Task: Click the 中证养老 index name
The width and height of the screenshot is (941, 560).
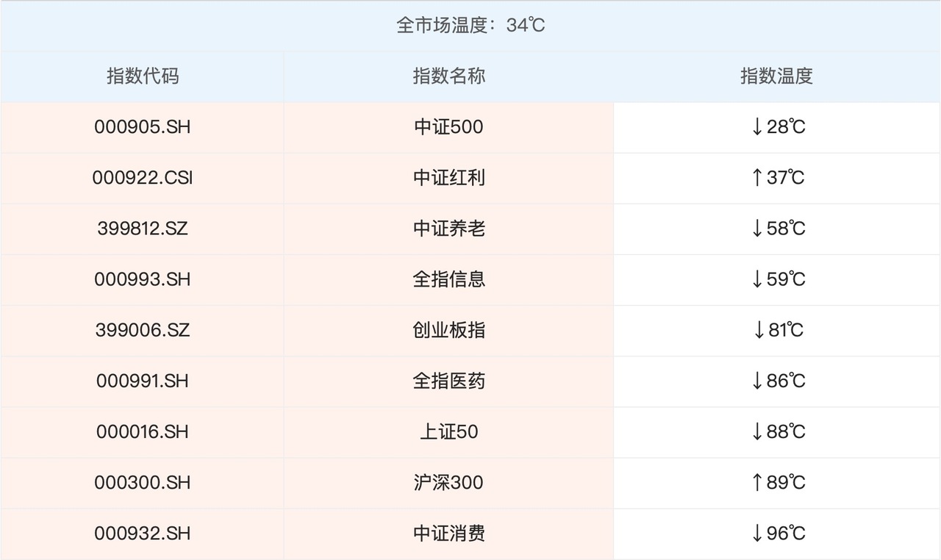Action: [448, 229]
